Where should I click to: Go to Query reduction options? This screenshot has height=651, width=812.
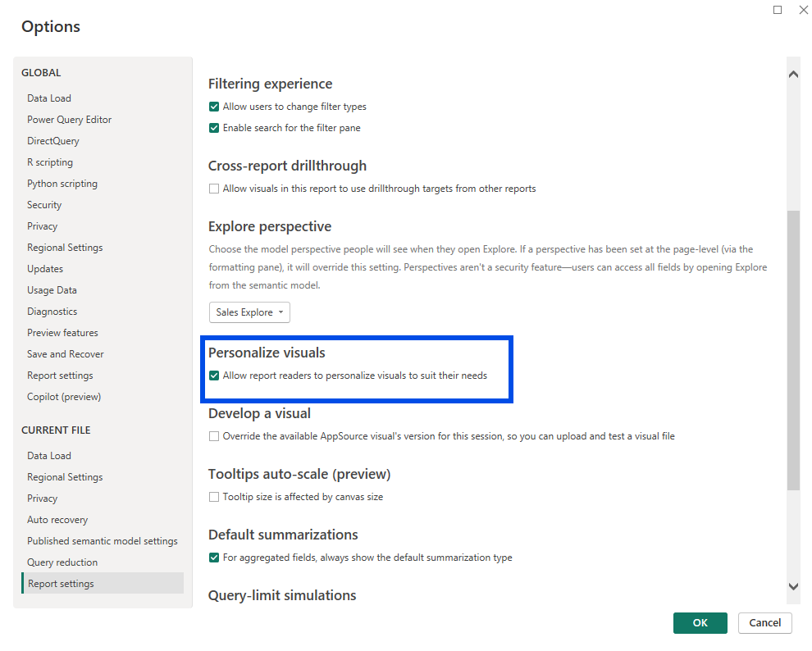62,562
